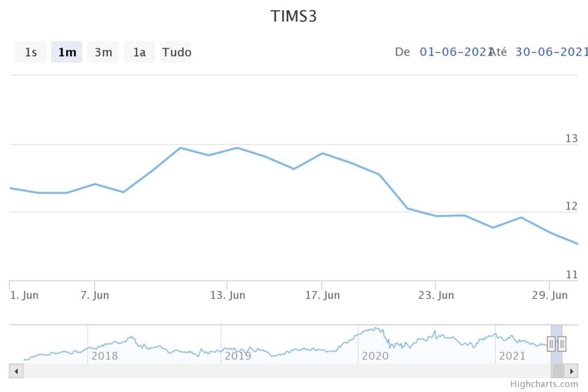The image size is (588, 392).
Task: Click the 23. Jun axis label
Action: click(436, 295)
